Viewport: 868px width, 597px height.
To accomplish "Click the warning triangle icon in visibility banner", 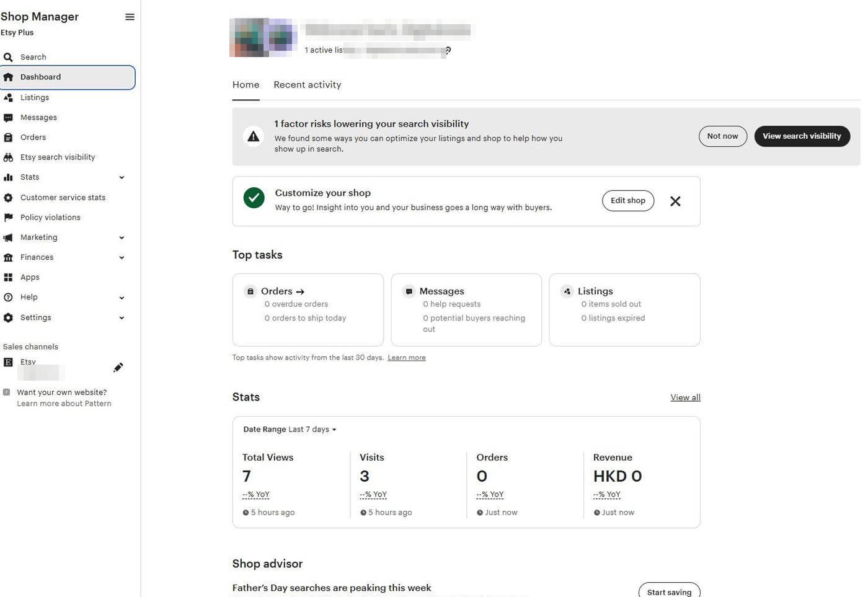I will 254,136.
